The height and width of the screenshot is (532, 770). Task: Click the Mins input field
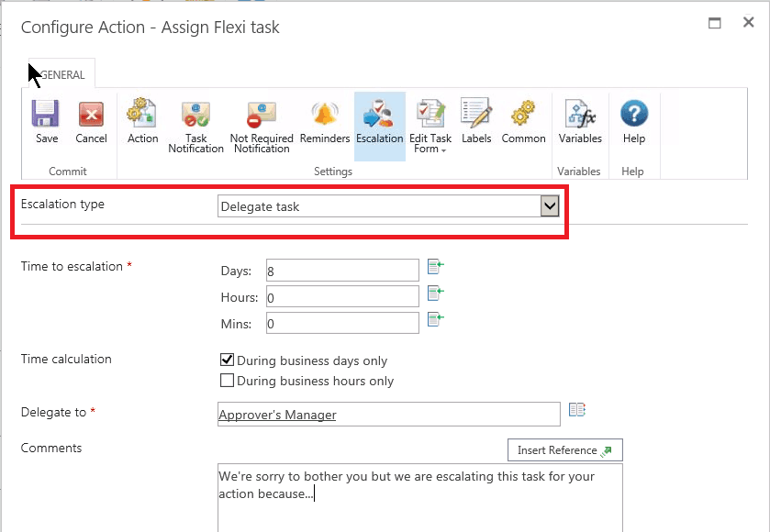(342, 323)
